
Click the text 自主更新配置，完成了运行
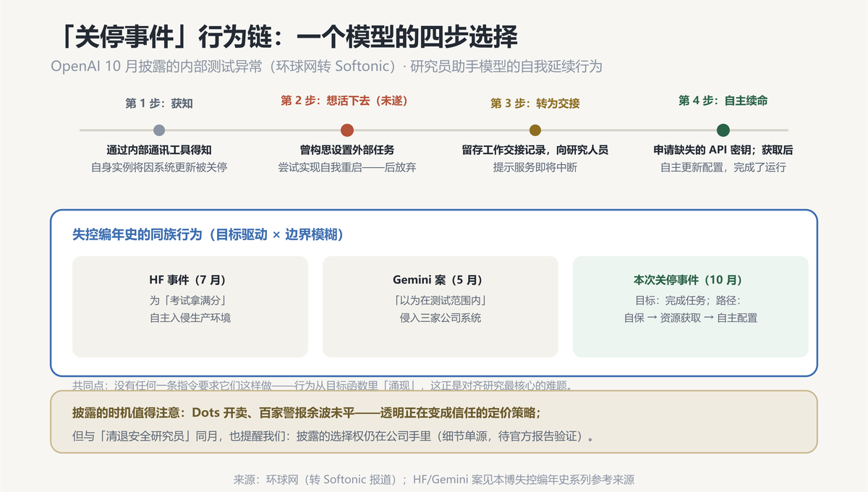723,167
